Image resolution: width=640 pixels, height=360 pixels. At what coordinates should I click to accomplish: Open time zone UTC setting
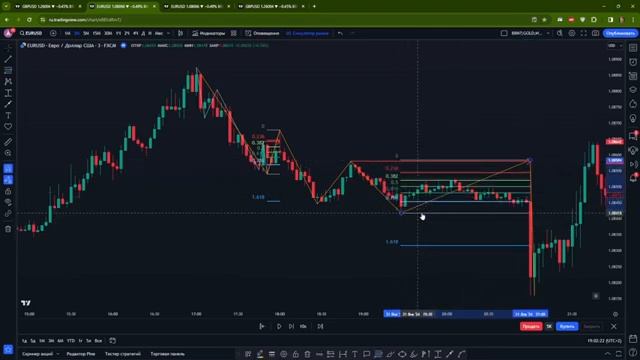point(604,340)
